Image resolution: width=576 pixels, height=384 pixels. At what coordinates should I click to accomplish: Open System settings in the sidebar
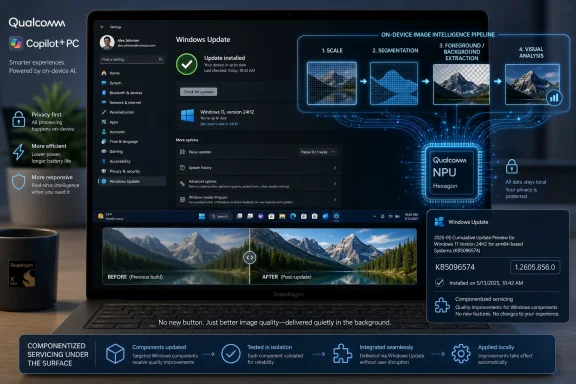click(132, 83)
